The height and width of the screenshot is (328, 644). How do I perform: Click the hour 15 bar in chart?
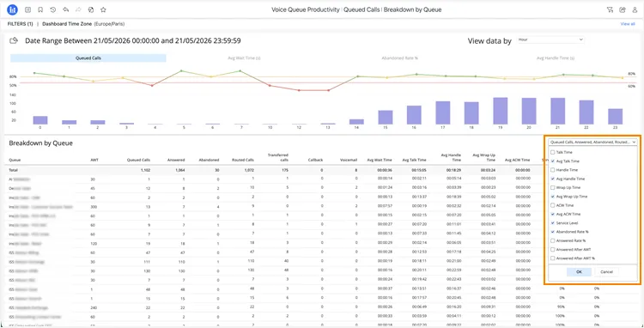pyautogui.click(x=386, y=118)
